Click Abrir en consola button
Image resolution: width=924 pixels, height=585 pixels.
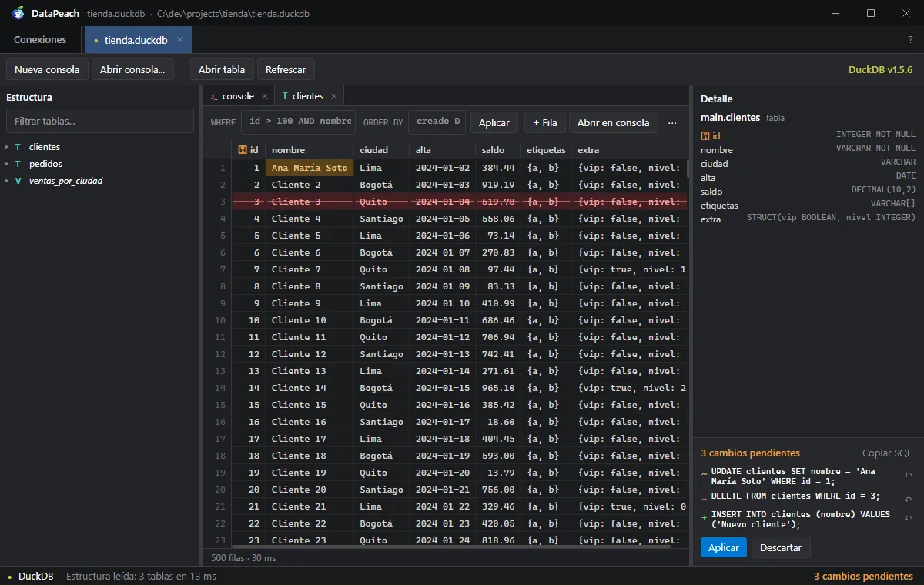614,122
